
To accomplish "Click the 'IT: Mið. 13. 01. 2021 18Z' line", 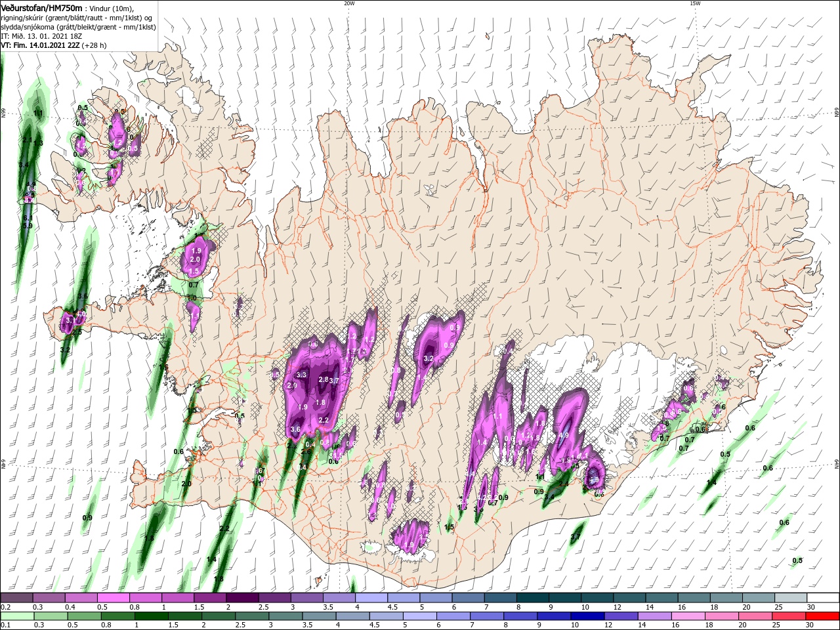I will tap(42, 36).
